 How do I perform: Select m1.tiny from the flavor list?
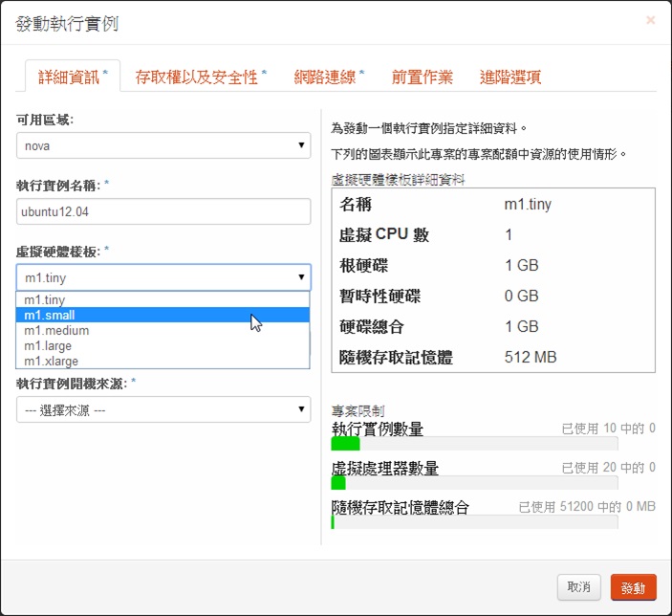[x=46, y=299]
